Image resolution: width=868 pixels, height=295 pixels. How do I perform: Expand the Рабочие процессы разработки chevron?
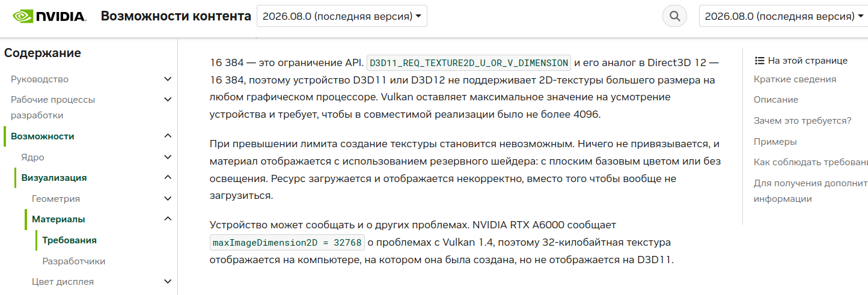168,100
